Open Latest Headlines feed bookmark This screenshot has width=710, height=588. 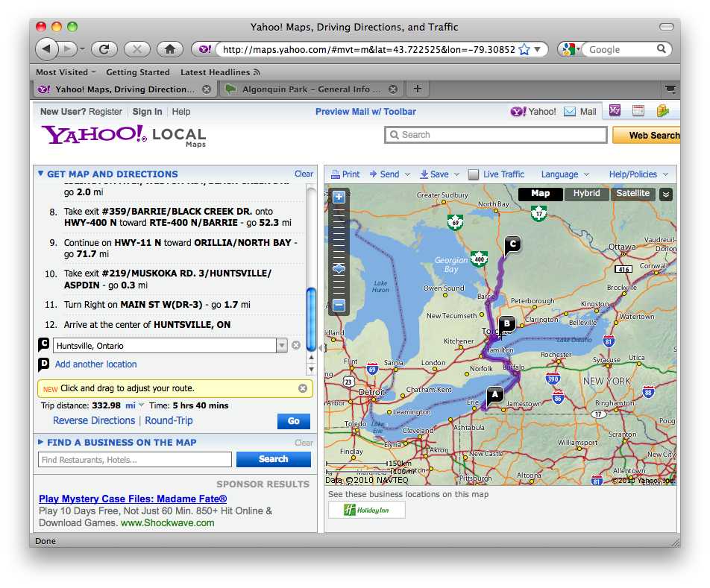pyautogui.click(x=220, y=72)
